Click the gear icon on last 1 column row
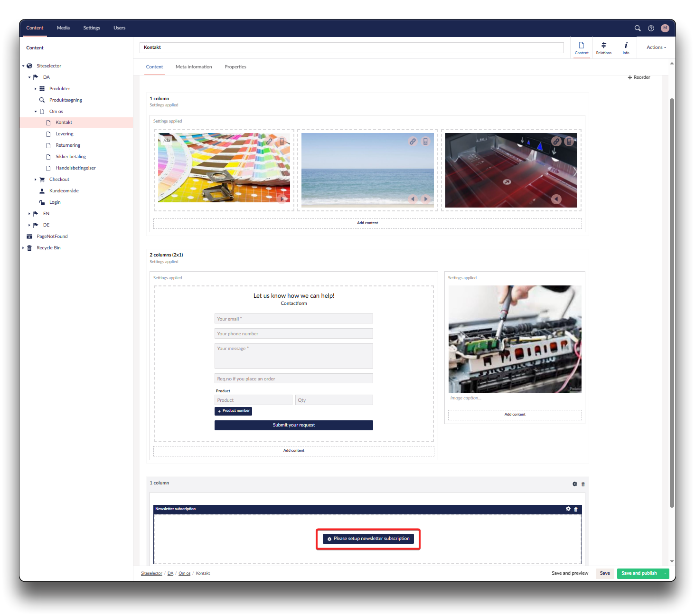This screenshot has height=616, width=695. click(575, 484)
